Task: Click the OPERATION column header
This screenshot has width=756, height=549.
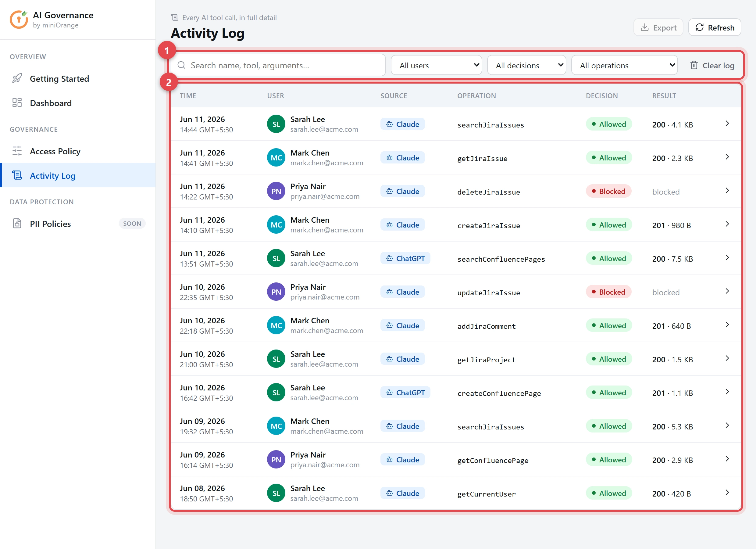Action: pos(477,96)
